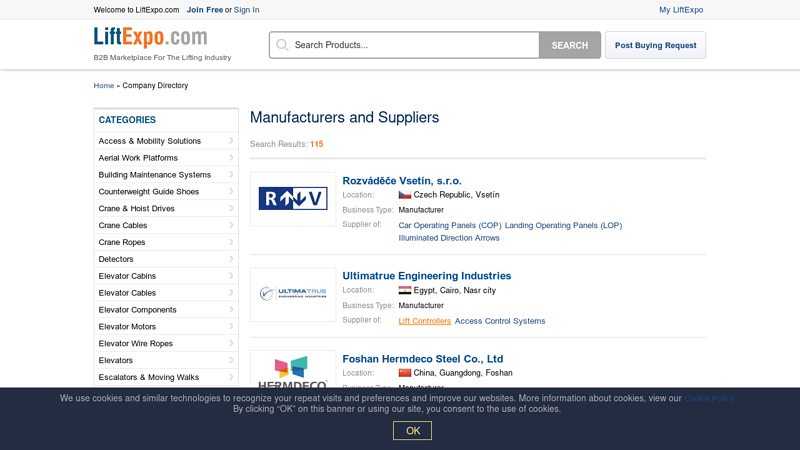Open Illuminated Direction Arrows link

[449, 238]
